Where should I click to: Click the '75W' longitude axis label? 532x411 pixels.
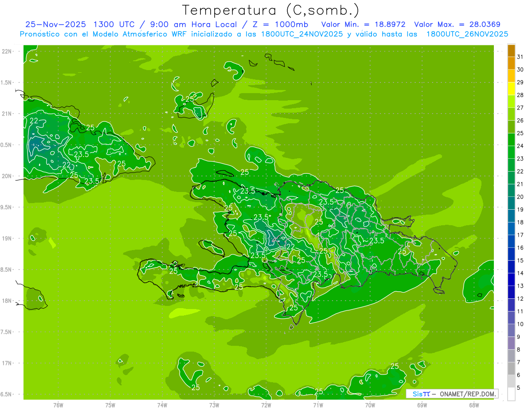[x=110, y=405]
